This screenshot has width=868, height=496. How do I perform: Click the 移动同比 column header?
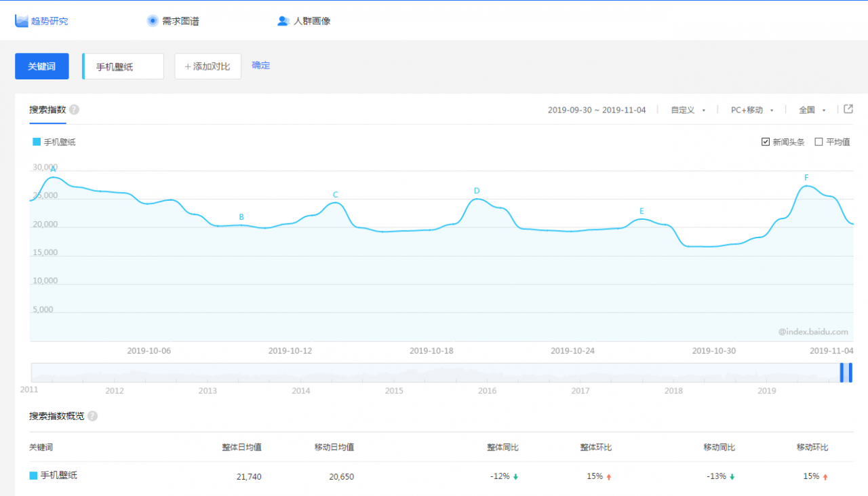click(x=719, y=447)
